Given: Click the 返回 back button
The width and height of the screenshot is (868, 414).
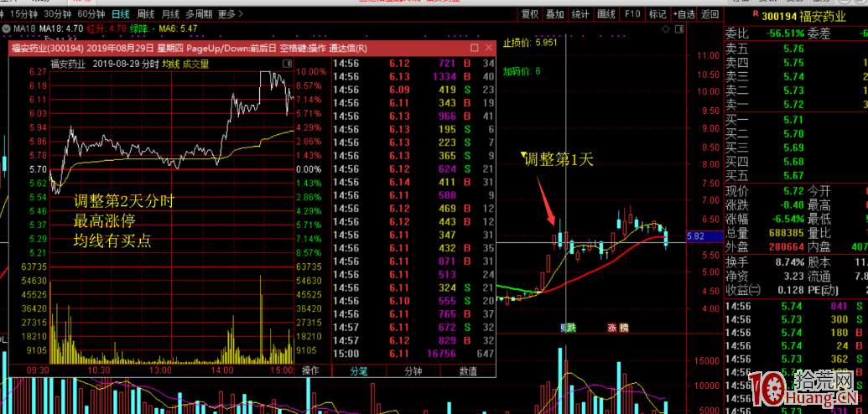Looking at the screenshot, I should click(x=709, y=14).
